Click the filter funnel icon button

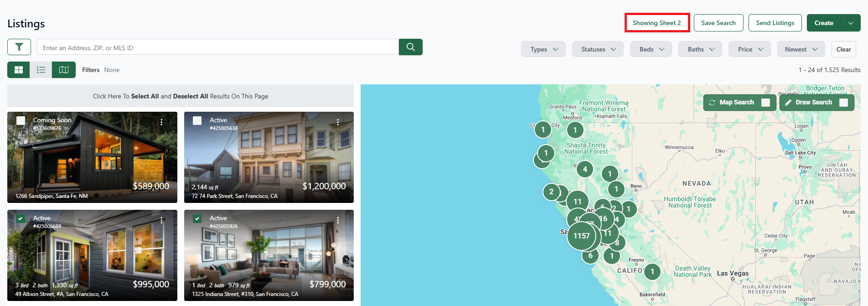19,47
